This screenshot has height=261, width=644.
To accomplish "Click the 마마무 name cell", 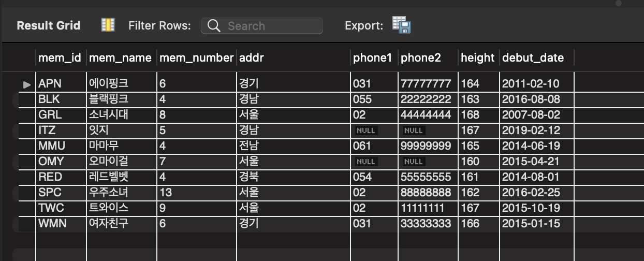I will 121,146.
